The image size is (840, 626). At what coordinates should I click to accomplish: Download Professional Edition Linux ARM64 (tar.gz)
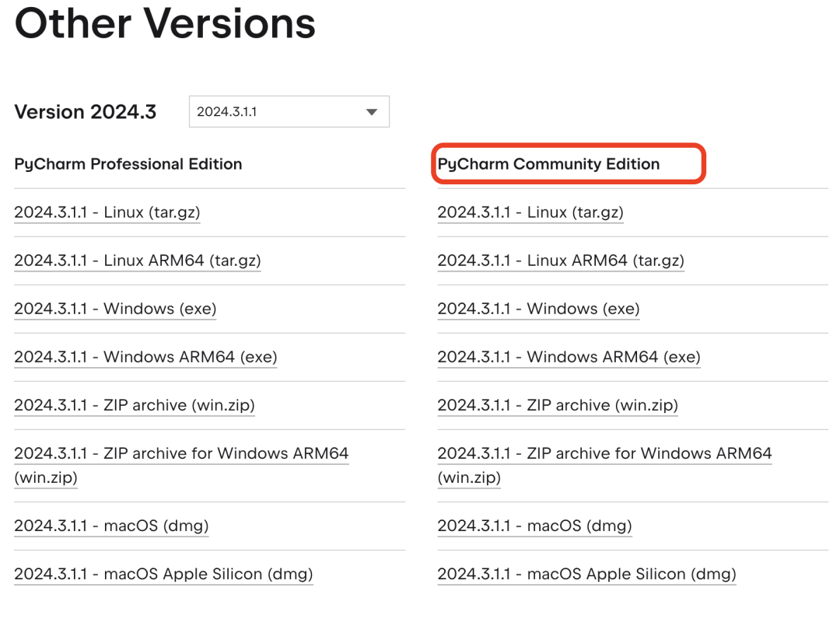click(x=137, y=261)
